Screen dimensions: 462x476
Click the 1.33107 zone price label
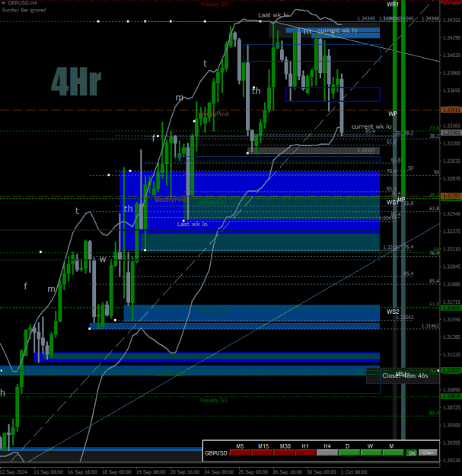(x=366, y=150)
